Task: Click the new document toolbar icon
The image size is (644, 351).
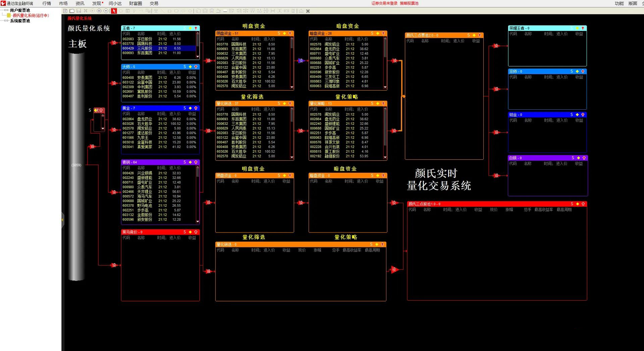Action: point(65,11)
